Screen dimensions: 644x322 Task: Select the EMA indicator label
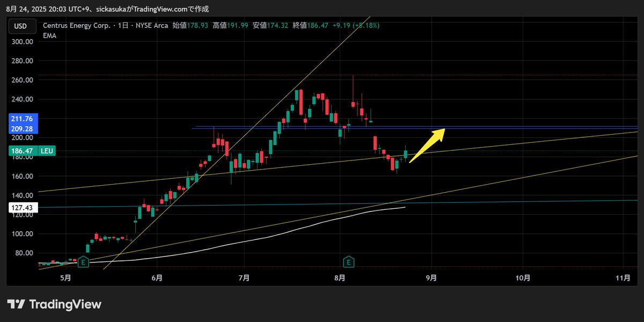[x=50, y=35]
